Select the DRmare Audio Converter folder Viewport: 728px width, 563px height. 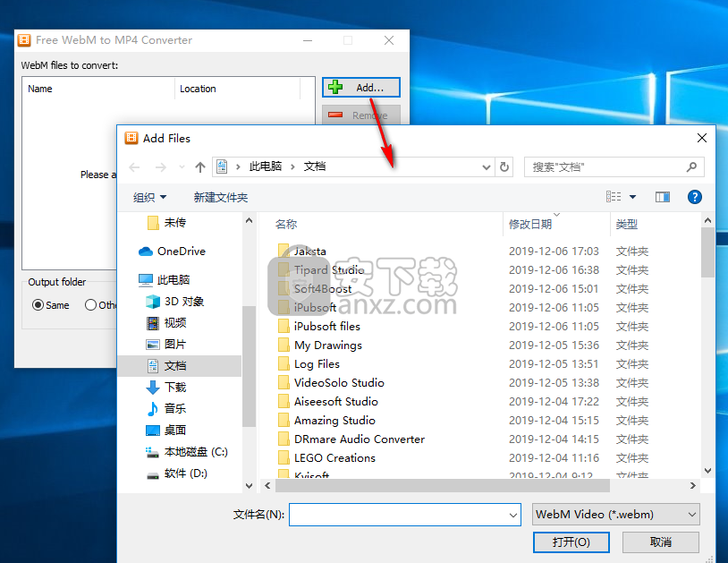pos(351,439)
